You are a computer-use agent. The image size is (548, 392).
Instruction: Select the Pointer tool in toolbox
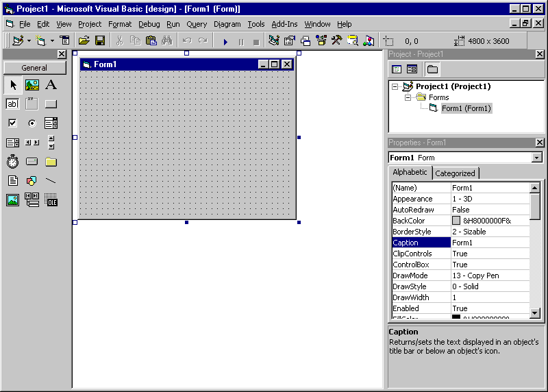tap(13, 85)
